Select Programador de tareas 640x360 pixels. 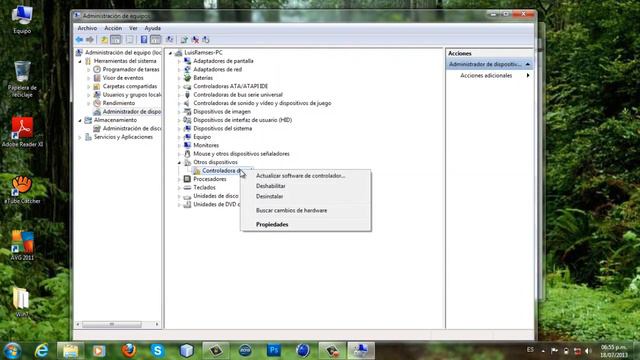point(131,69)
